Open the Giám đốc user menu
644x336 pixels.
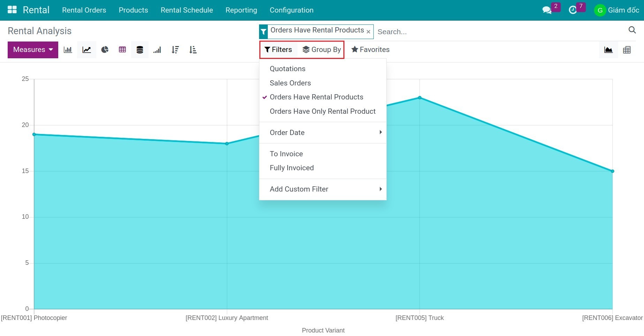pyautogui.click(x=623, y=10)
